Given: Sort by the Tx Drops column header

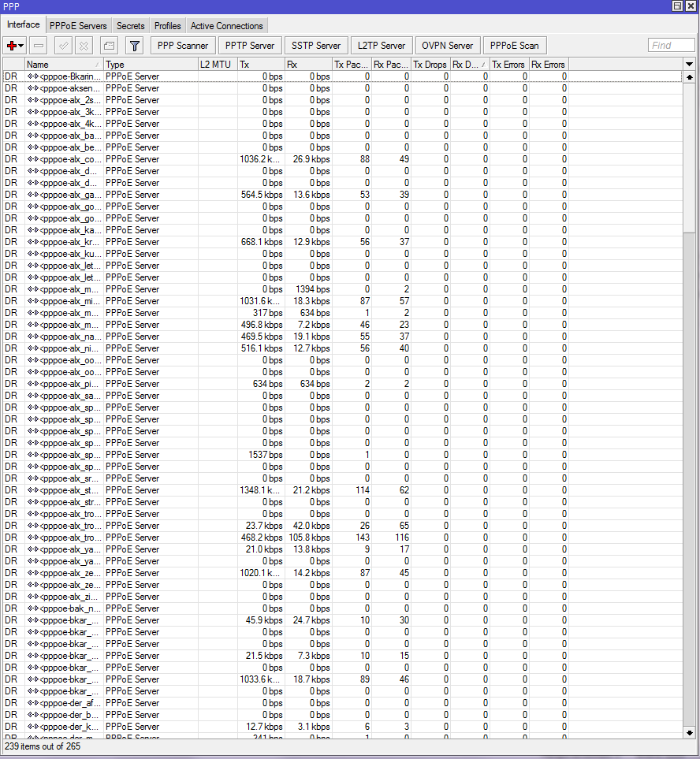Looking at the screenshot, I should [430, 65].
